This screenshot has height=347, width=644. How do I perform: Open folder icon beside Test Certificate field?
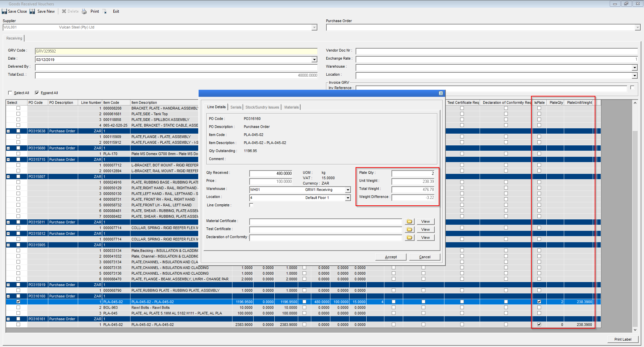(409, 229)
